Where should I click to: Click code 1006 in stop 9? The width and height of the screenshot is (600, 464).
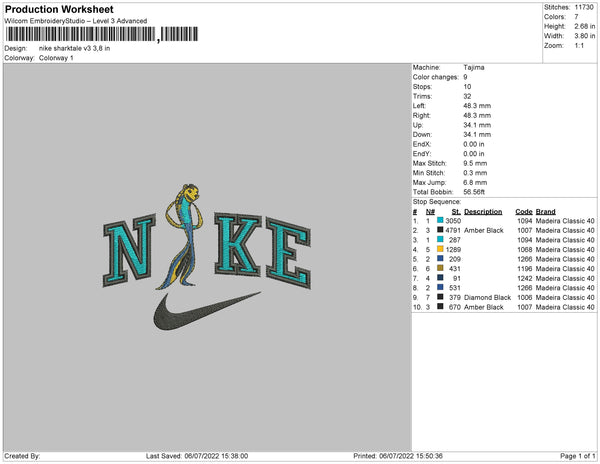pyautogui.click(x=525, y=297)
